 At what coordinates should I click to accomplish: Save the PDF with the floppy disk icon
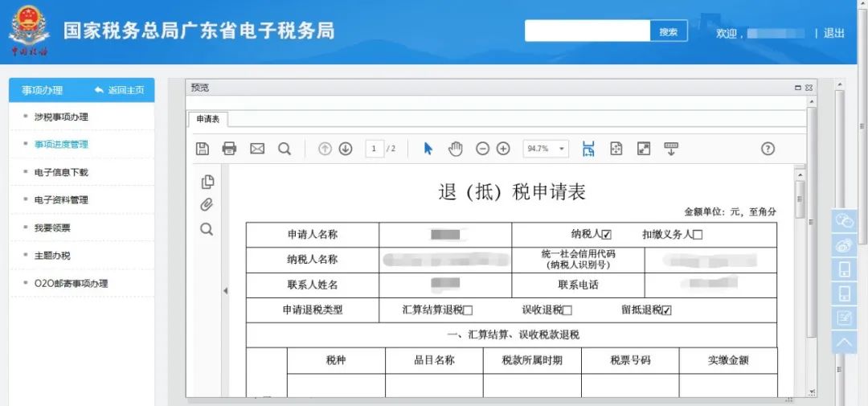point(202,149)
